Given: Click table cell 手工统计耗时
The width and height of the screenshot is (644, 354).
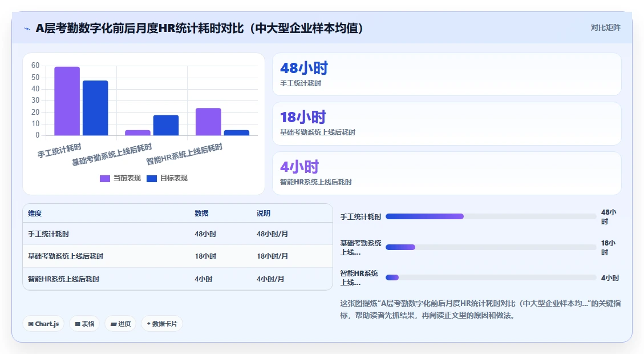Looking at the screenshot, I should [48, 234].
